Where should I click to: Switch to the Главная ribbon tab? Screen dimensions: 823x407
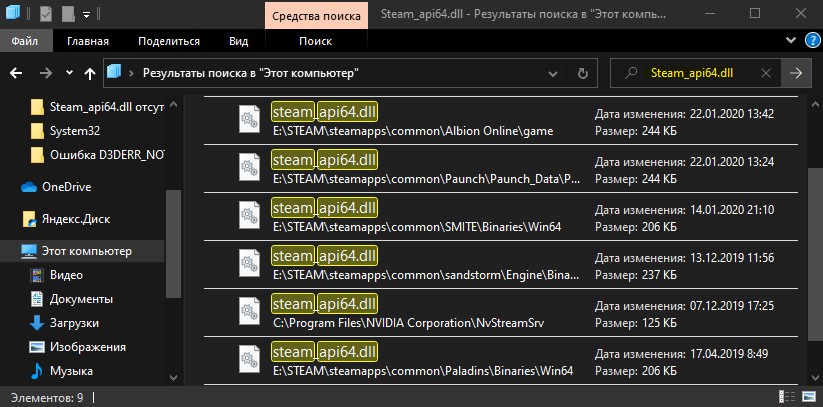88,41
